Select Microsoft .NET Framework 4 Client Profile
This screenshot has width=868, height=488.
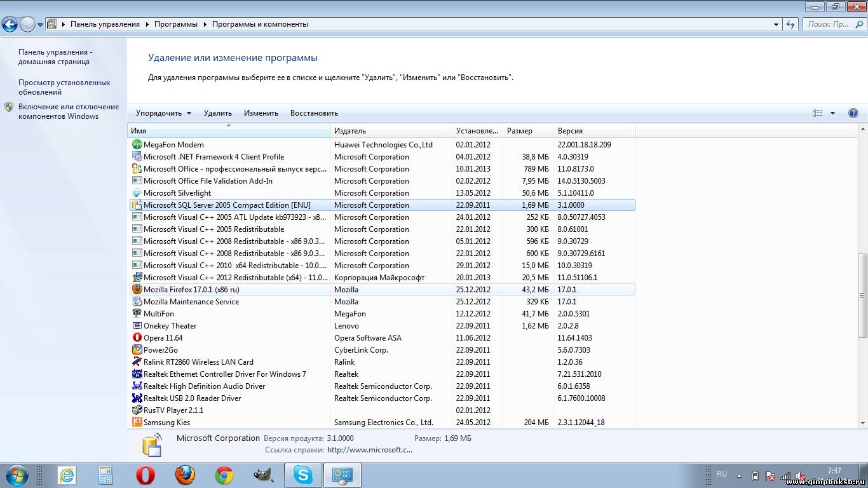click(x=382, y=157)
